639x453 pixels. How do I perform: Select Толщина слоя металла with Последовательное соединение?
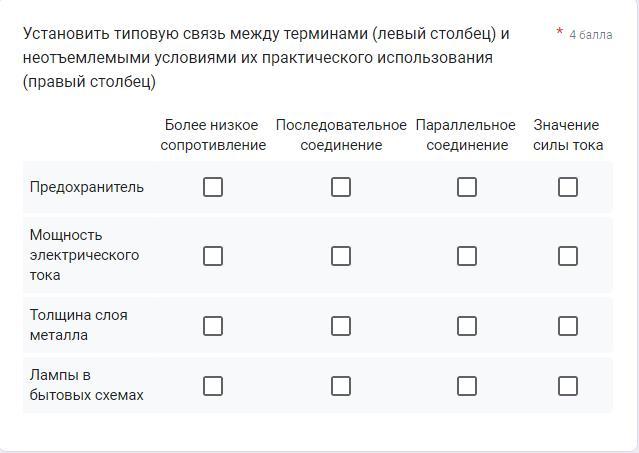click(341, 326)
